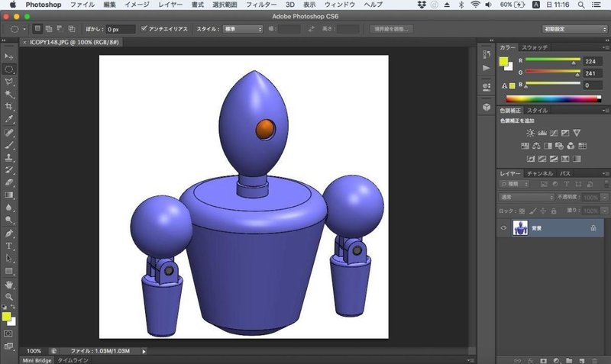Pick a color from the spectrum ramp
The width and height of the screenshot is (611, 364).
pyautogui.click(x=553, y=99)
